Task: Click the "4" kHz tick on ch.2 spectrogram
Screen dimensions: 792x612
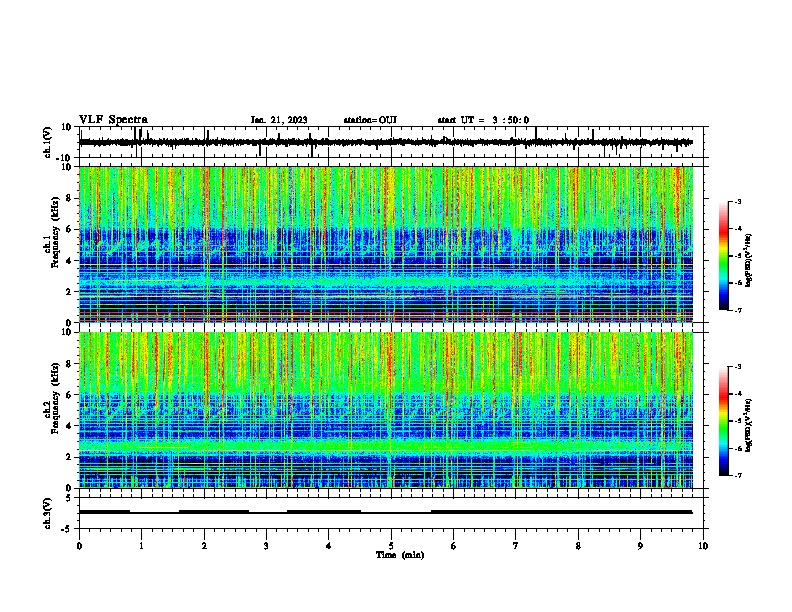Action: tap(70, 426)
